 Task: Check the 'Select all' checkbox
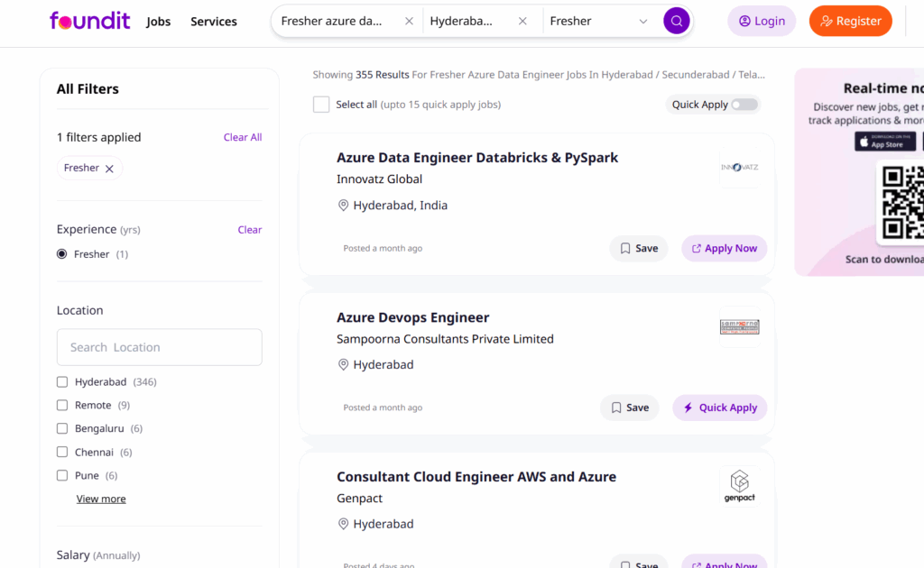point(321,105)
